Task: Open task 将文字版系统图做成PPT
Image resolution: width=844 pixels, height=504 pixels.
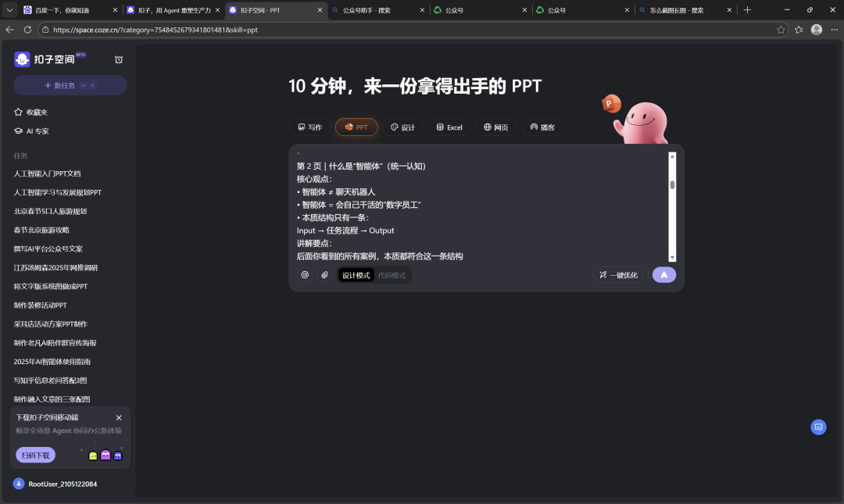Action: click(51, 287)
